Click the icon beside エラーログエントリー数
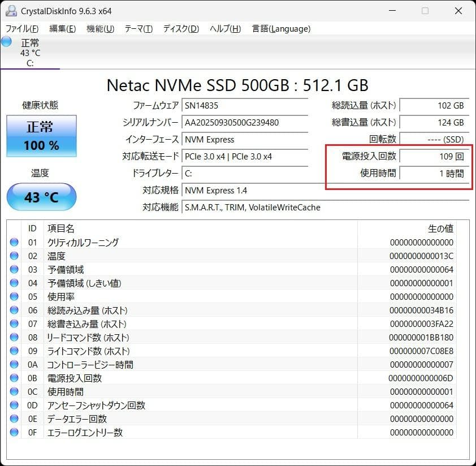The height and width of the screenshot is (466, 476). point(14,432)
